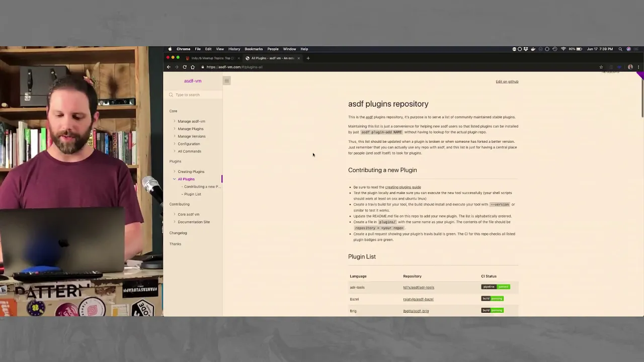Click the asdf-vm site title link
644x362 pixels.
193,81
